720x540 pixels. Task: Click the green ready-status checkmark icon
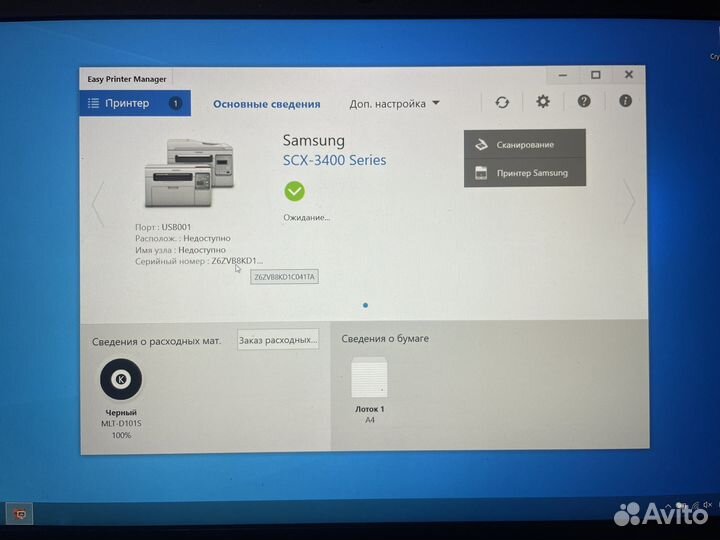(x=294, y=191)
